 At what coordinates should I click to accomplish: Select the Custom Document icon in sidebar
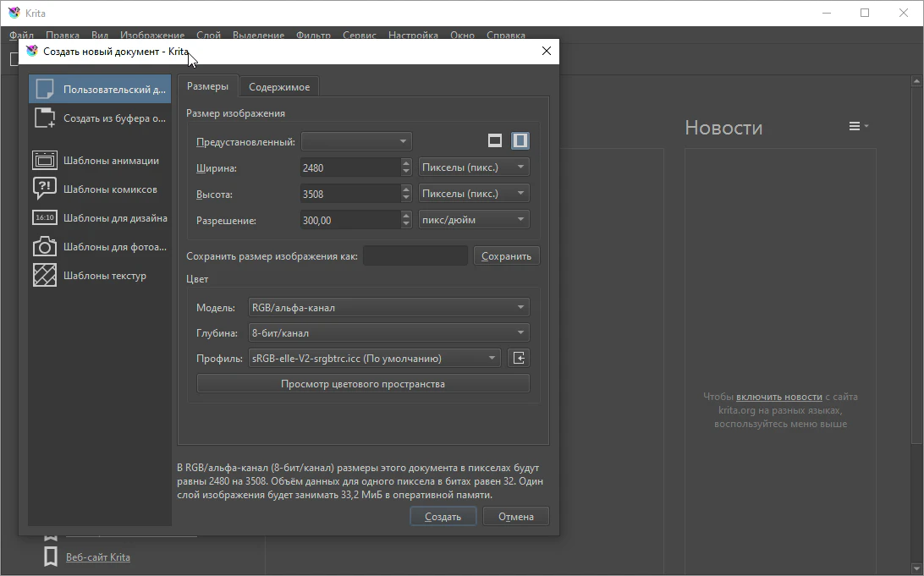click(46, 90)
